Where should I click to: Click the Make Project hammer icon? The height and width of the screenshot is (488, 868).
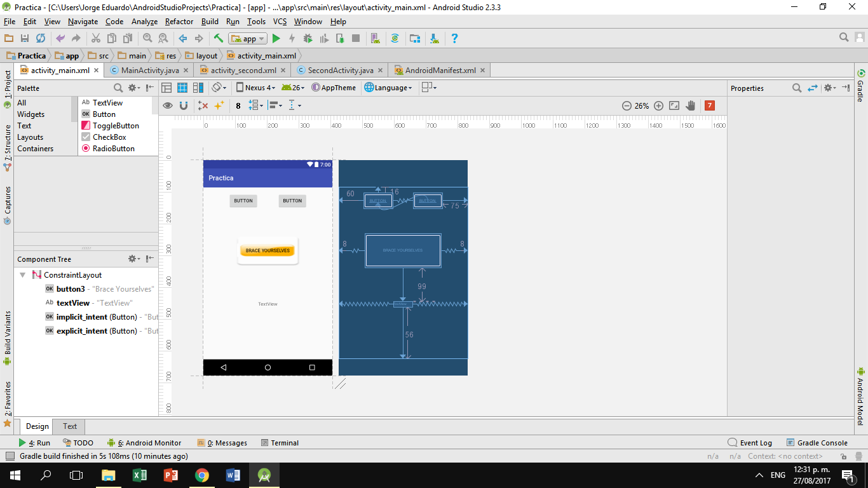218,39
